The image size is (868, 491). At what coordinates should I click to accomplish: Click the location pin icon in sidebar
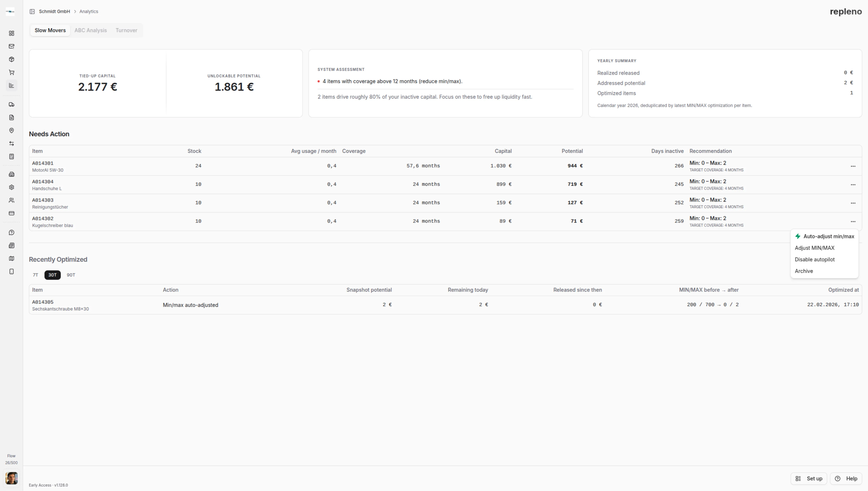11,130
